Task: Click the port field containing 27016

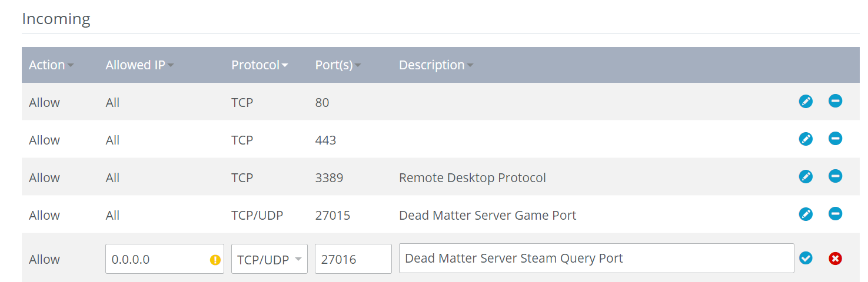Action: tap(353, 259)
